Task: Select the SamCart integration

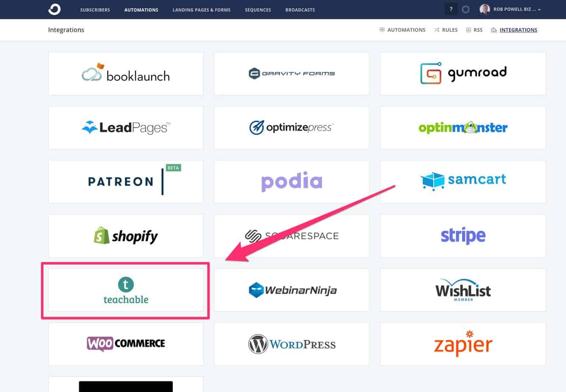Action: point(463,182)
